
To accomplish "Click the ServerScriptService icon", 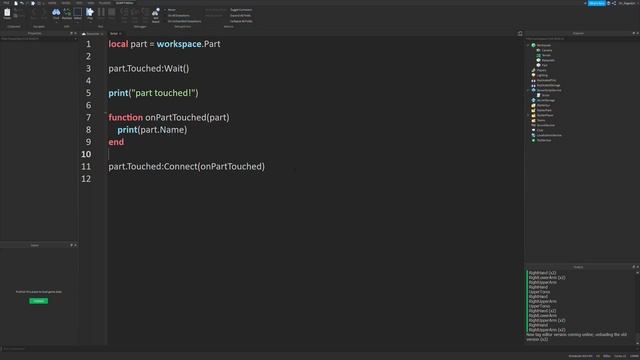I will click(533, 90).
